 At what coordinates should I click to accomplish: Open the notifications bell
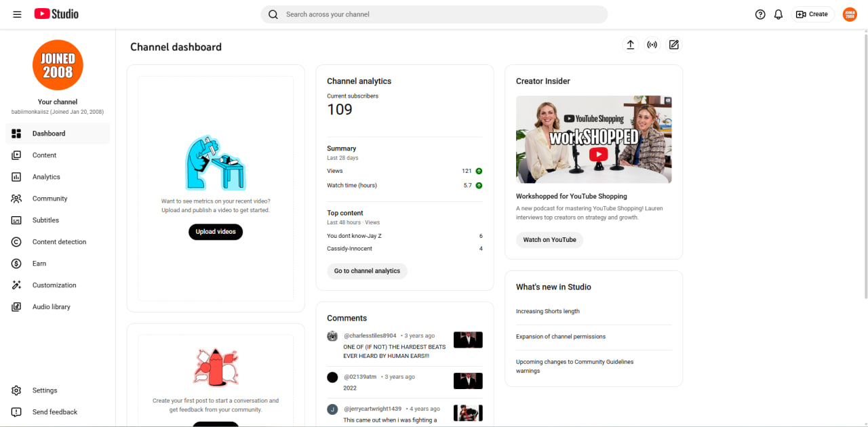778,14
